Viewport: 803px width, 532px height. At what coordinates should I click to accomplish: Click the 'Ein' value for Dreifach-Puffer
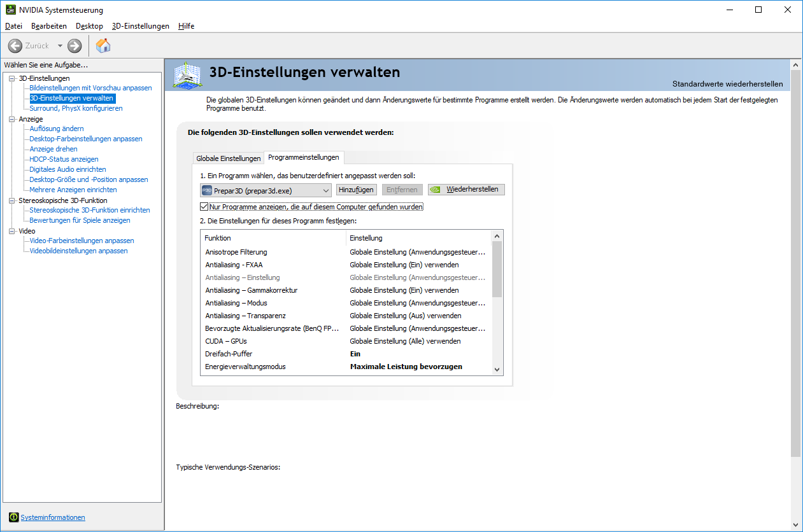coord(355,354)
